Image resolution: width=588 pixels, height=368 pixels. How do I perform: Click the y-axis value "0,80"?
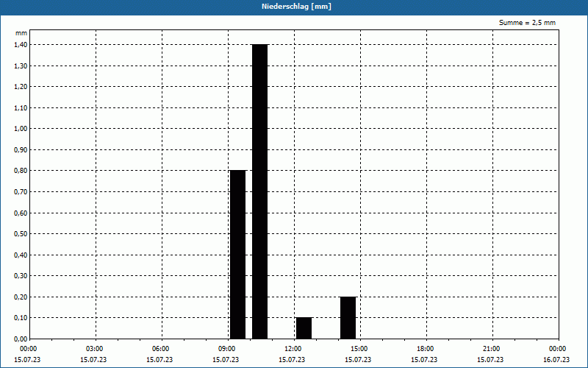coord(21,171)
